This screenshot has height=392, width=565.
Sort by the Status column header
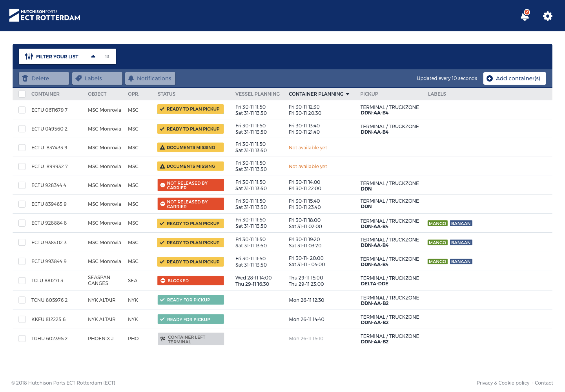pos(166,94)
